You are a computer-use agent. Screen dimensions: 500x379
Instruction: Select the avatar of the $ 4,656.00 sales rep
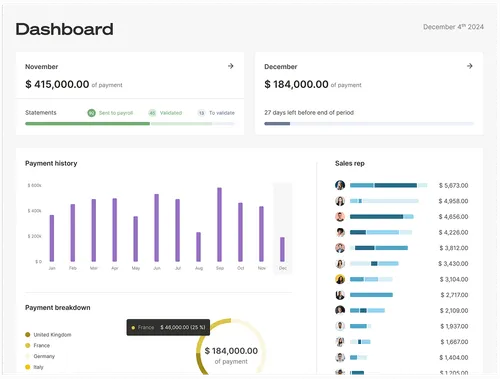340,216
